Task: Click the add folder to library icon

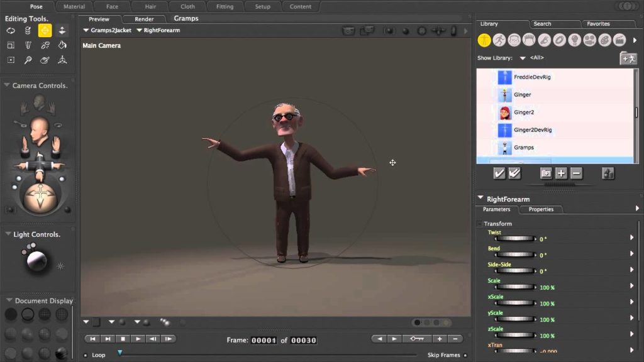Action: click(546, 173)
